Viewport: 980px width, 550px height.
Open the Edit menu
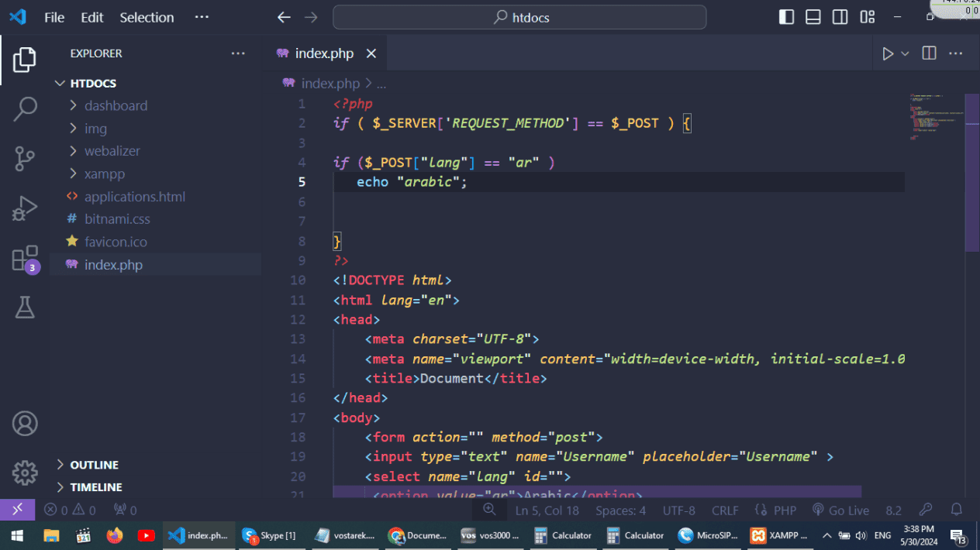(92, 17)
